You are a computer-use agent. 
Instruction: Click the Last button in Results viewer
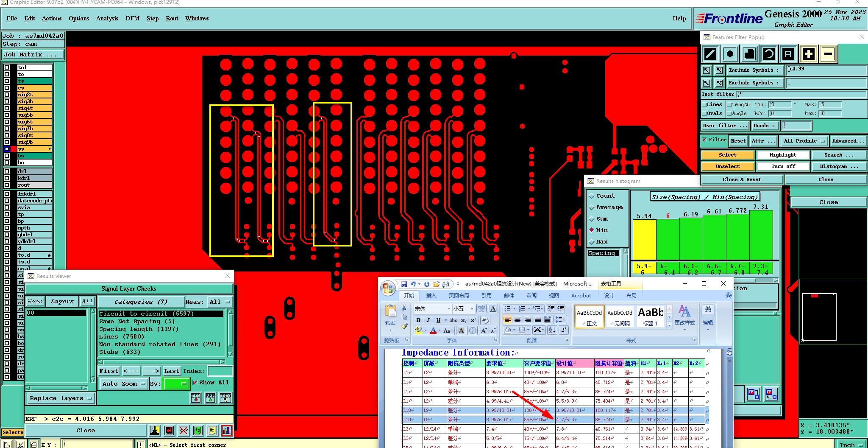point(172,371)
